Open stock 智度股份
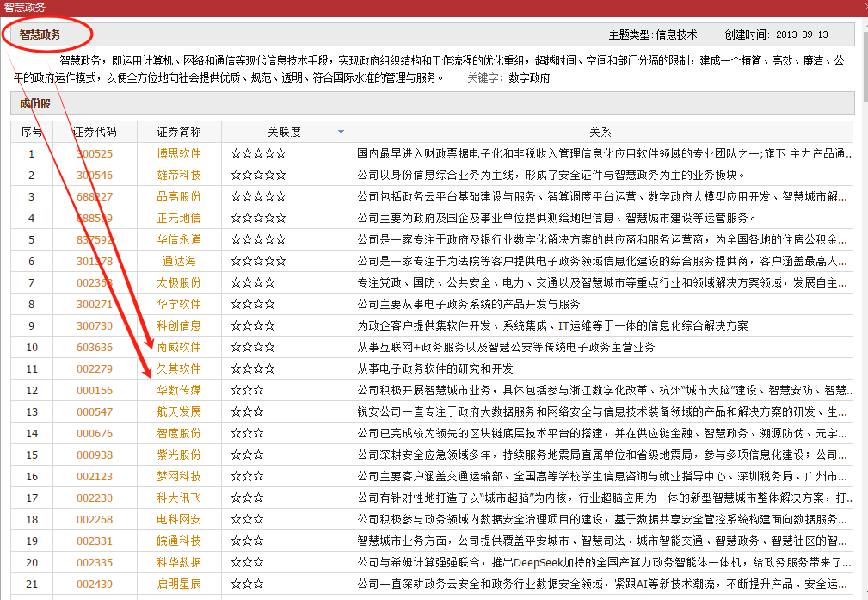The image size is (868, 600). coord(179,433)
